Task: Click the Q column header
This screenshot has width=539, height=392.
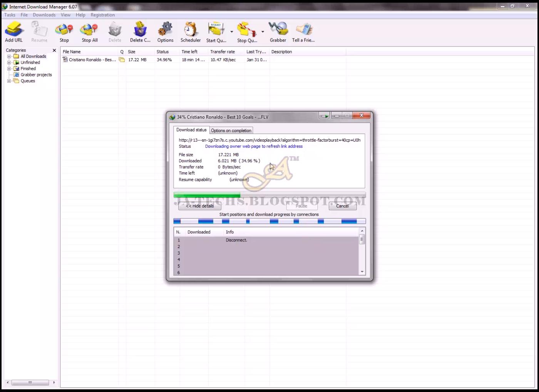Action: [x=122, y=52]
